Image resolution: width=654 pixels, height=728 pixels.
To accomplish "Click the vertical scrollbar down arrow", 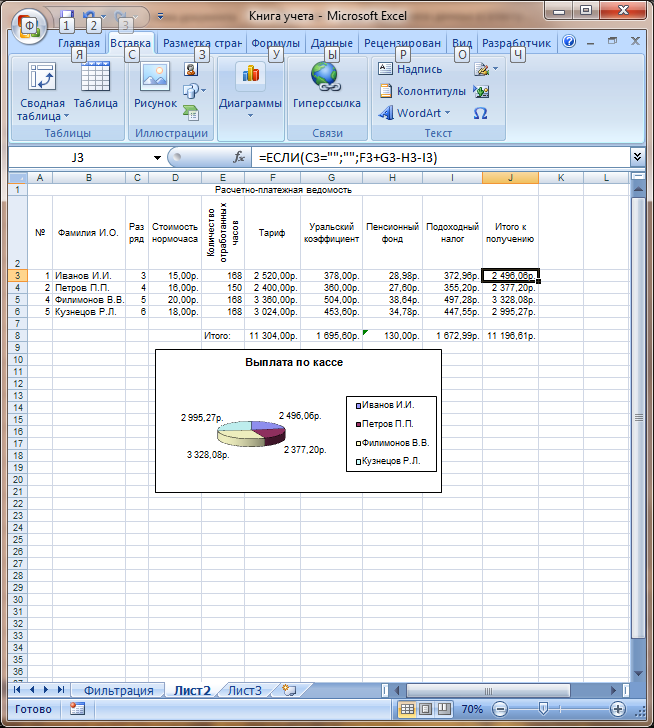I will (x=638, y=673).
